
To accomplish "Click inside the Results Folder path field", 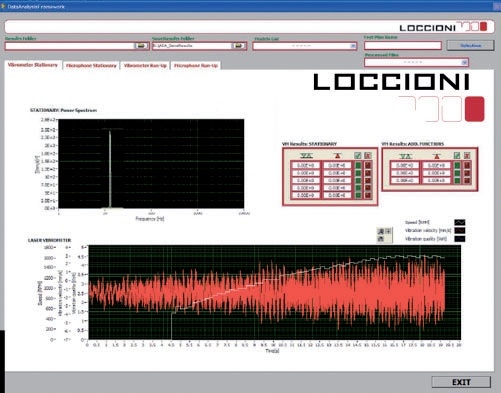I will (x=70, y=46).
